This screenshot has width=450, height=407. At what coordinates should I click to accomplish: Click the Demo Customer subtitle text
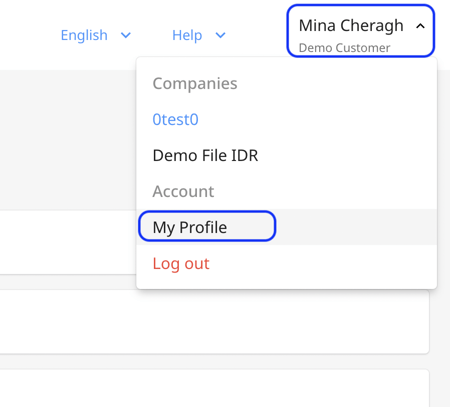point(344,48)
